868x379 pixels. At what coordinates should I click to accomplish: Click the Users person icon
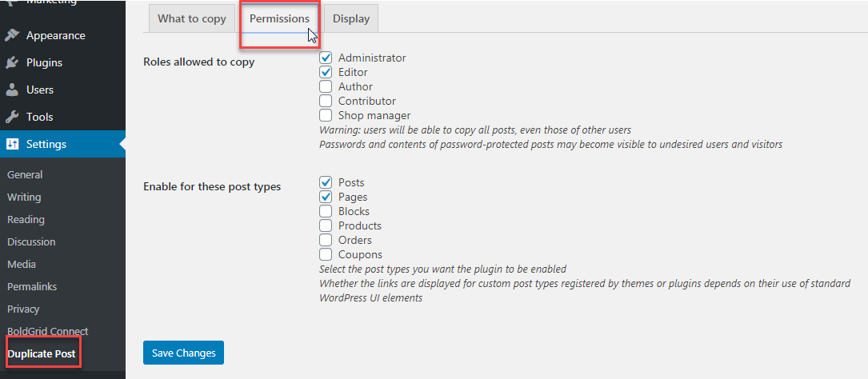point(12,90)
